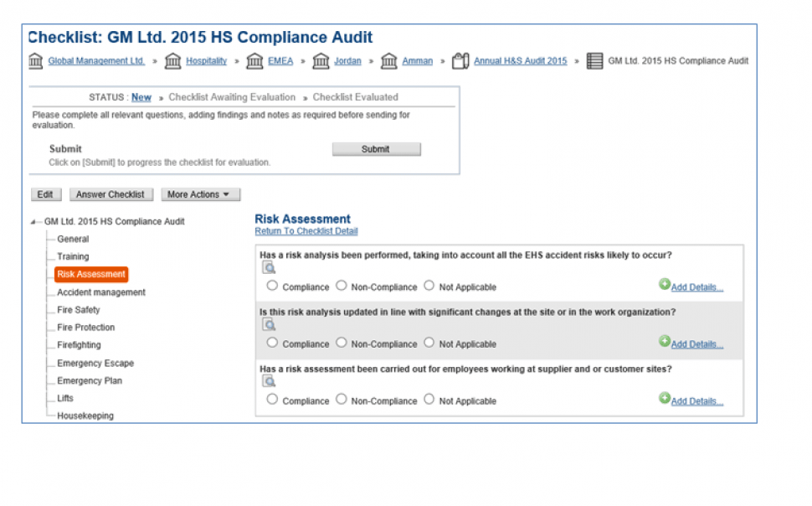The height and width of the screenshot is (506, 812).
Task: Open the magnifier icon under the supplier sites question
Action: click(x=269, y=381)
